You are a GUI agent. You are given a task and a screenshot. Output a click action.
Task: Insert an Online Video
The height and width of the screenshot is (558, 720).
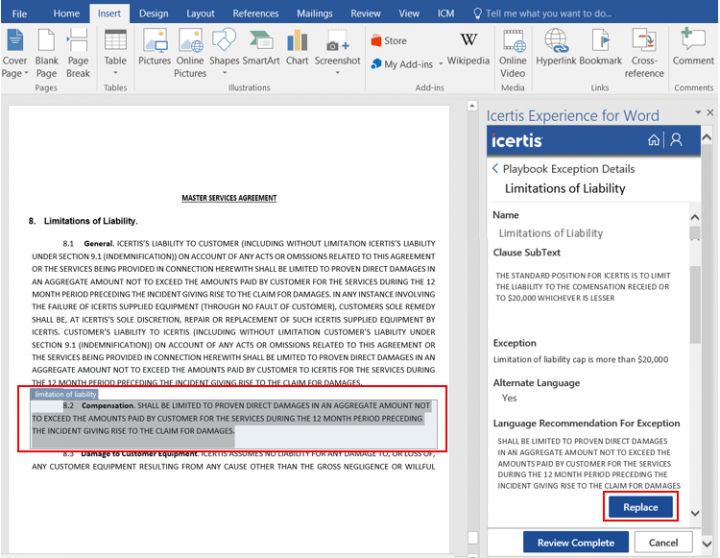(512, 53)
